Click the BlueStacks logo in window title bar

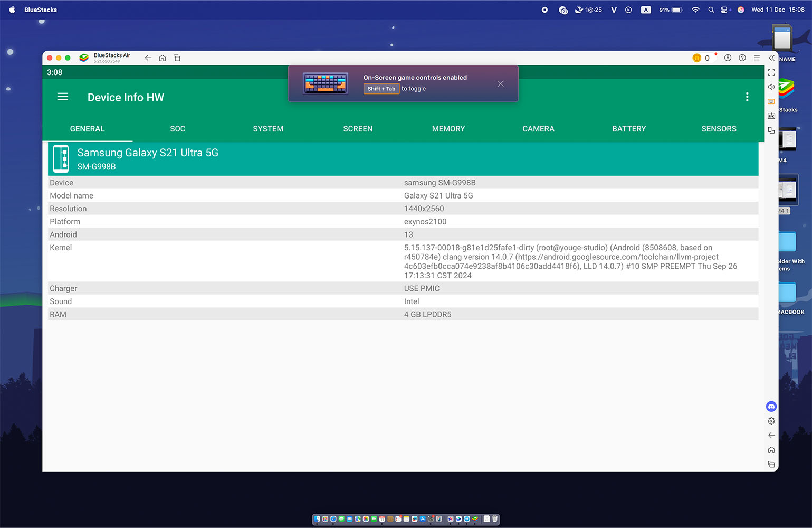[x=84, y=58]
